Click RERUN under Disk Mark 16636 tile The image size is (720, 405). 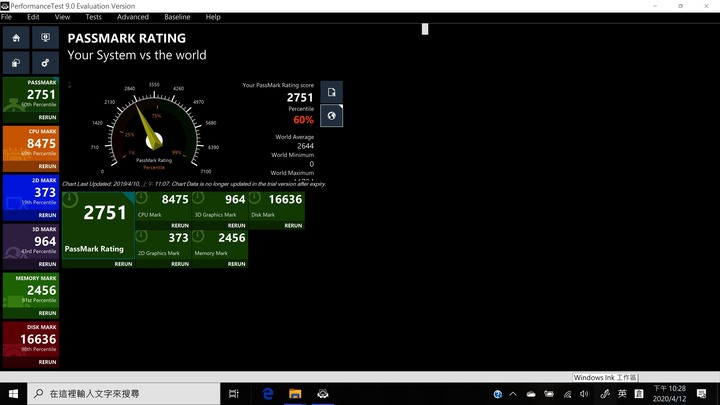pos(293,226)
